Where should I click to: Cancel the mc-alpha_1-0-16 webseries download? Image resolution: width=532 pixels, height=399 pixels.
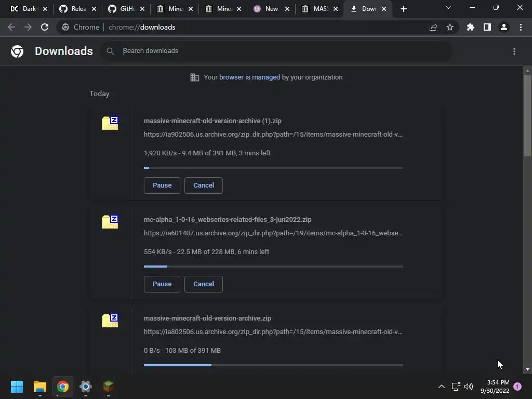point(204,284)
